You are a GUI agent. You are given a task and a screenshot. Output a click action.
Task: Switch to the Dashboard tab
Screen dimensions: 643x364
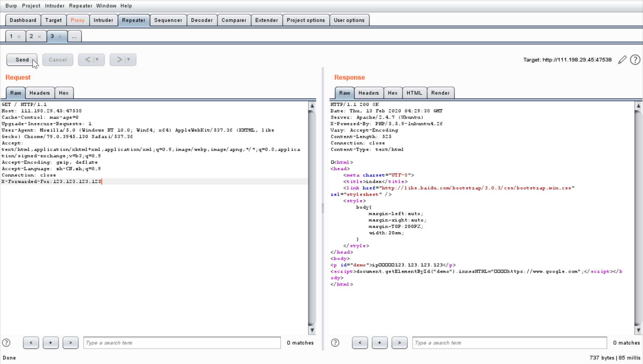(x=23, y=20)
